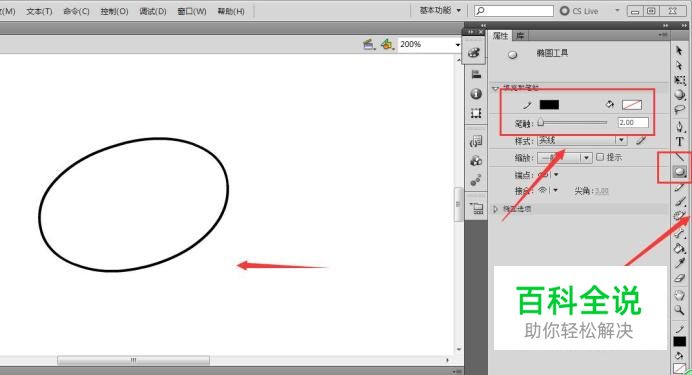The height and width of the screenshot is (375, 692).
Task: Click the 尖角 miter value 3.00
Action: pyautogui.click(x=602, y=191)
